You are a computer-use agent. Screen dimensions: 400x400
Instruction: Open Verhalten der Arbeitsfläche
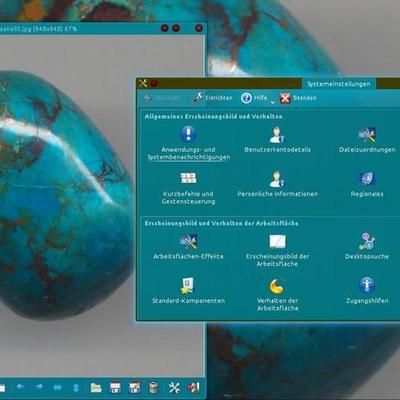point(277,295)
